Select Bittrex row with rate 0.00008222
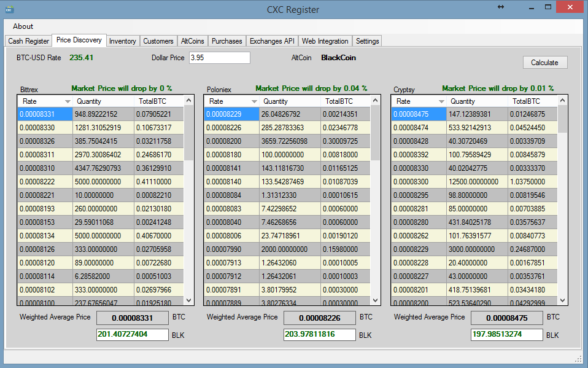 pos(101,182)
